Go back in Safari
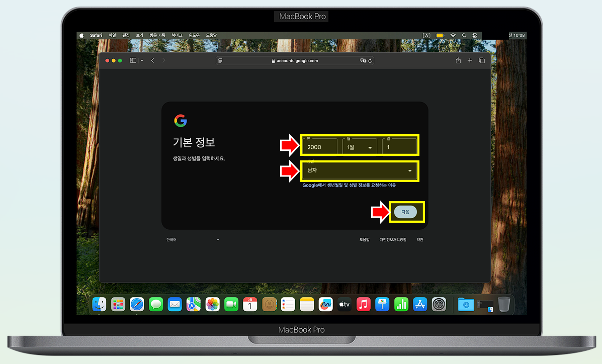Screen dimensions: 602x364 pyautogui.click(x=153, y=60)
